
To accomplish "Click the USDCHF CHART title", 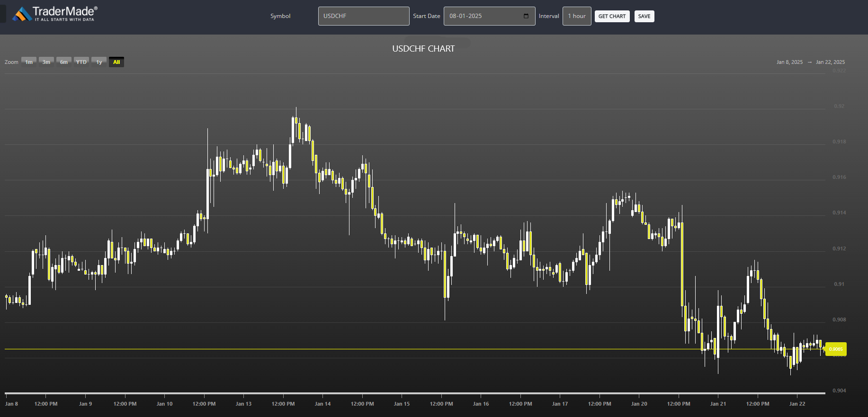I will 423,49.
